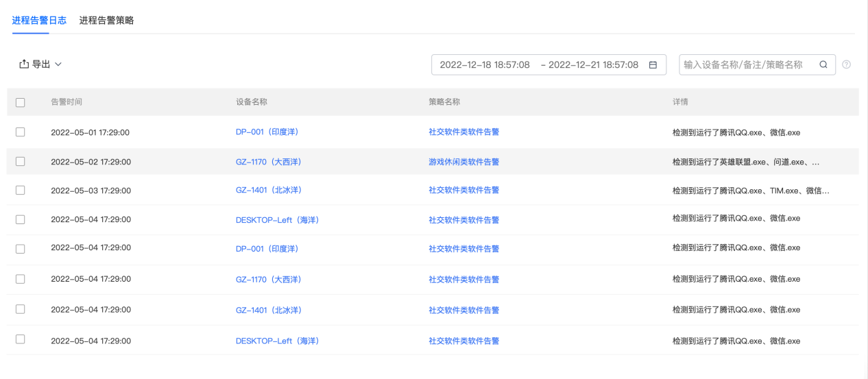Viewport: 868px width, 379px height.
Task: Click truncated details text mentioning 英雄联盟.exe
Action: tap(745, 162)
